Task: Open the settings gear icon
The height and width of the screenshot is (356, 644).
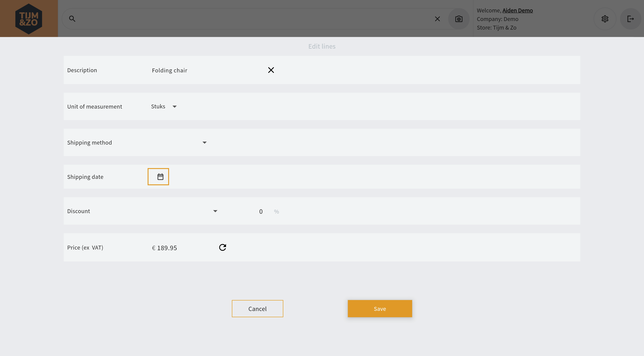Action: (605, 19)
